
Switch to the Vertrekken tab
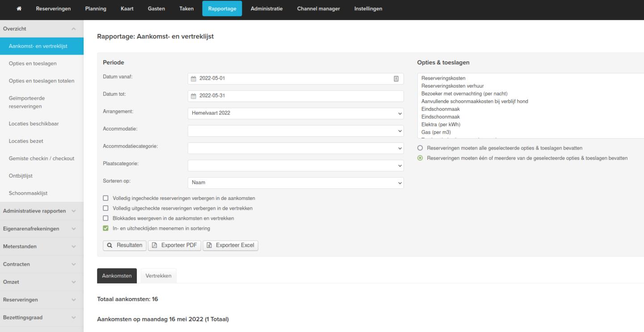click(158, 276)
